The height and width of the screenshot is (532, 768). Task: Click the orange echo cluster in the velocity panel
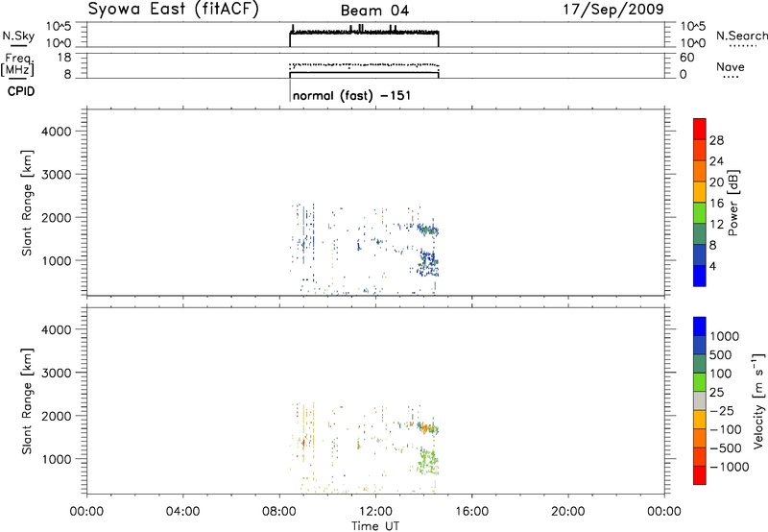coord(425,427)
